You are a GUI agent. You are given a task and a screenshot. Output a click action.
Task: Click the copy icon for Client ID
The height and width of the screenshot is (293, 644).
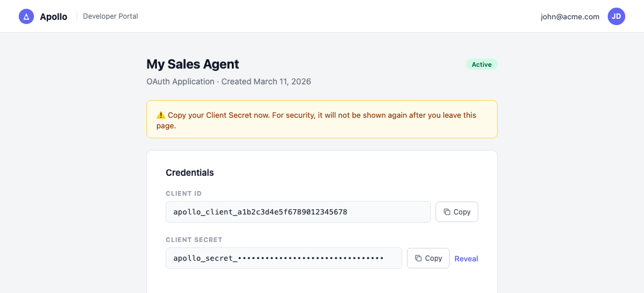447,212
